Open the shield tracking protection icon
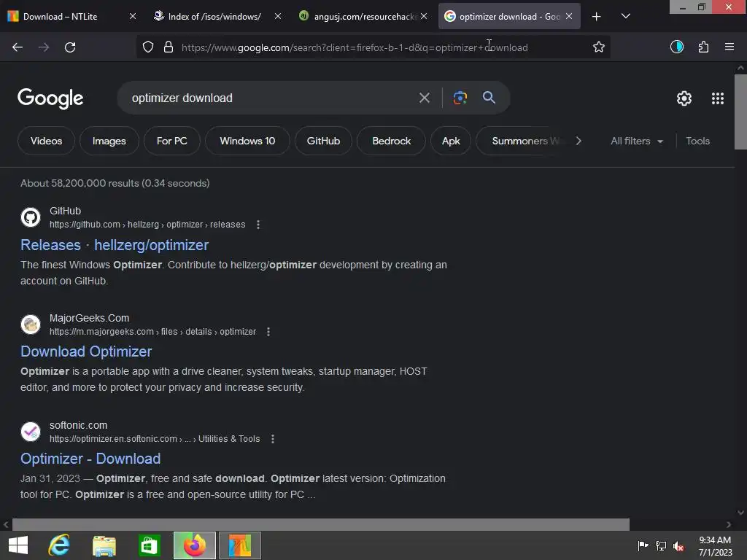Image resolution: width=747 pixels, height=560 pixels. click(x=148, y=47)
